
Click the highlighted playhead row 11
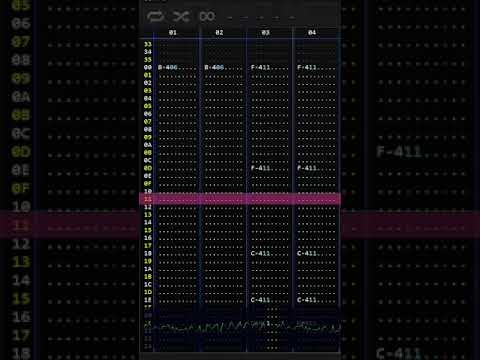pyautogui.click(x=240, y=199)
